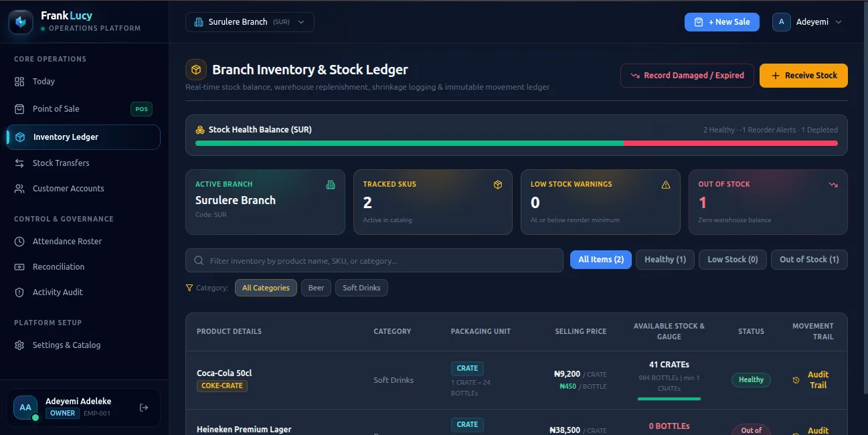
Task: Click the FrankLucy logo icon
Action: pos(20,22)
